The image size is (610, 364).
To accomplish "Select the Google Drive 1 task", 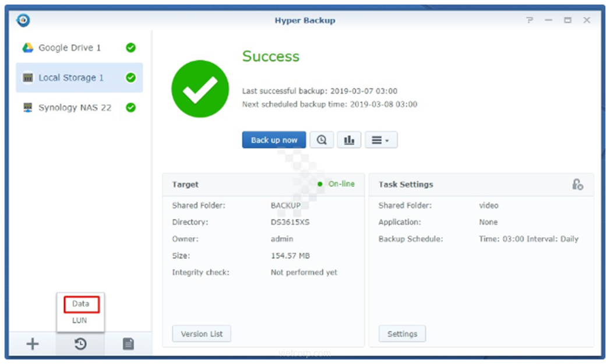I will tap(69, 48).
